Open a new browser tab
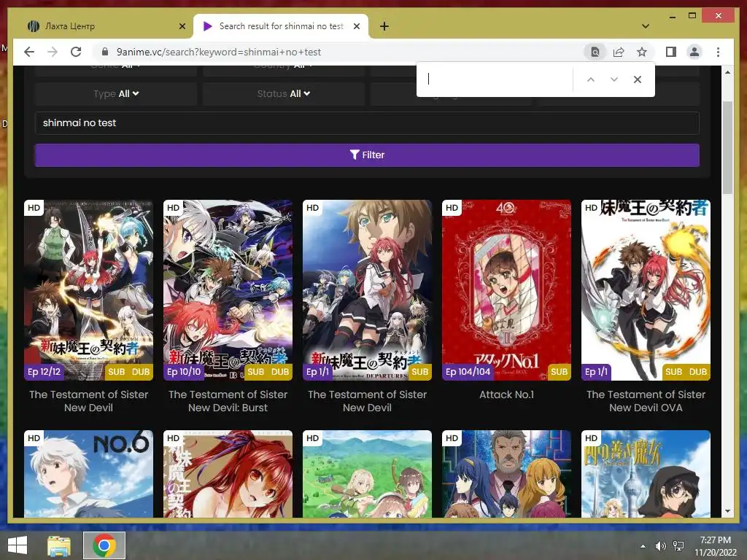Screen dimensions: 747x560 pos(384,26)
